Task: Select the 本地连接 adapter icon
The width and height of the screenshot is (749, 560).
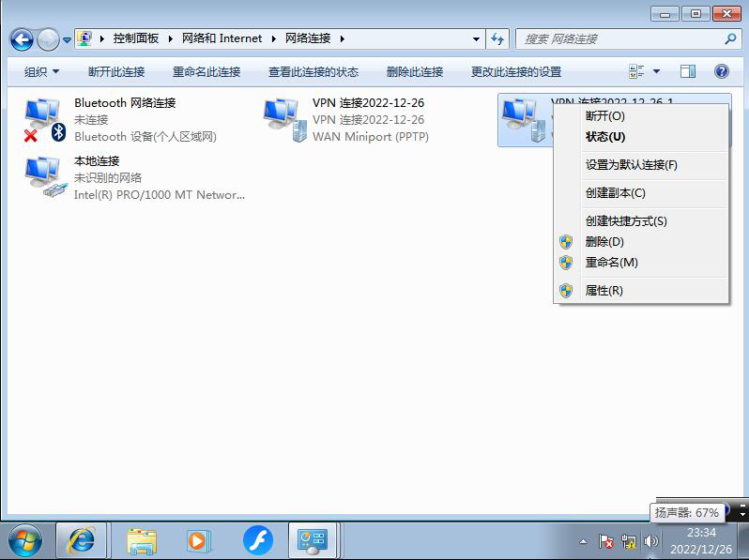Action: 45,177
